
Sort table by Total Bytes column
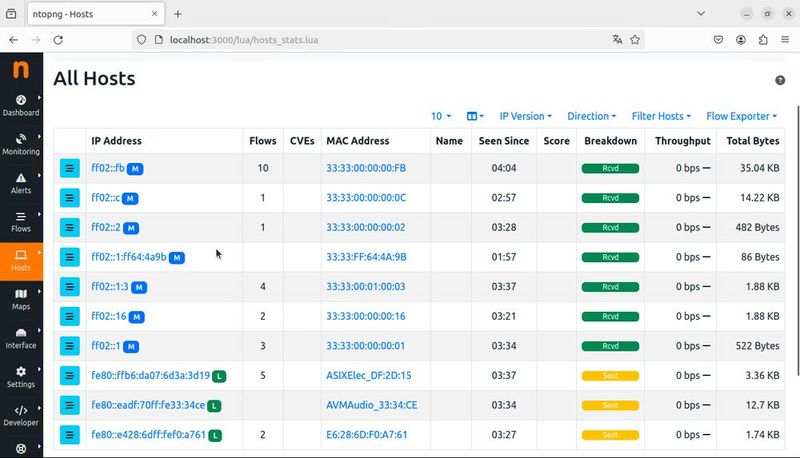(x=753, y=141)
